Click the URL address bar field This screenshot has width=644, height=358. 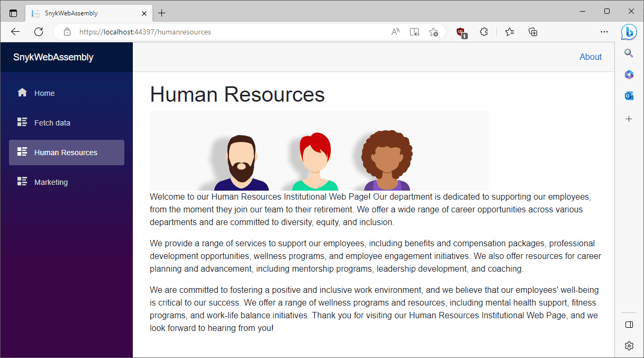pyautogui.click(x=228, y=32)
